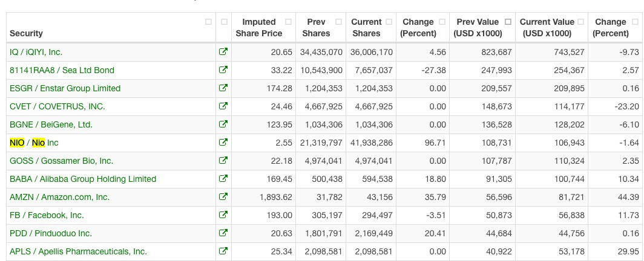
Task: Enable the Current Shares column checkbox
Action: pos(389,22)
